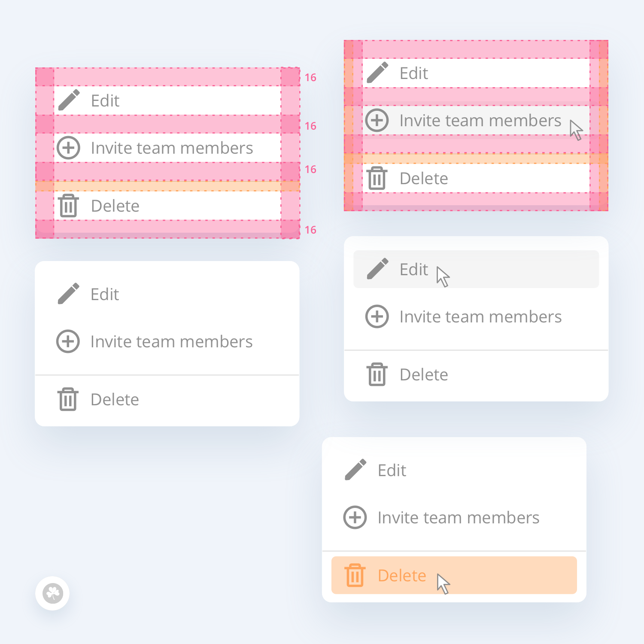
Task: Click trash icon in menu with gray-hovered Edit row
Action: pyautogui.click(x=377, y=374)
